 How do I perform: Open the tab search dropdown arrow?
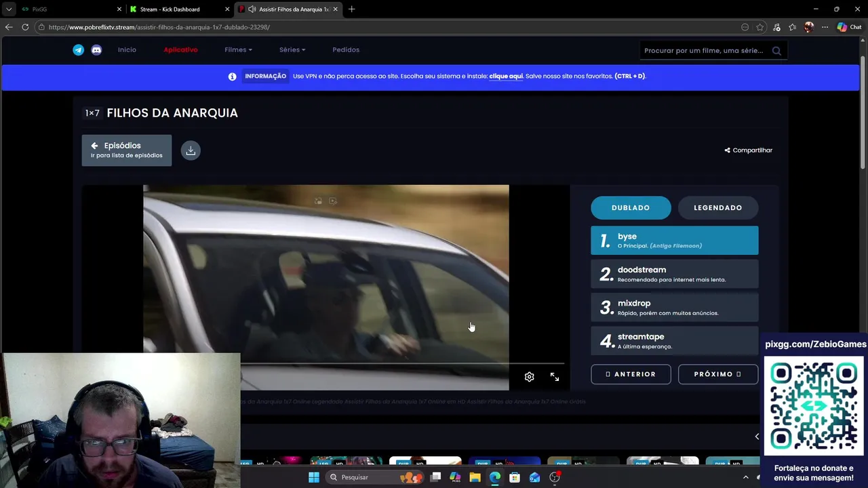coord(8,9)
